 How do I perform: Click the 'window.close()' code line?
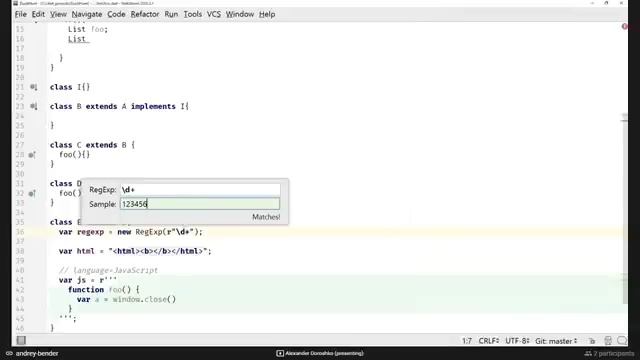click(x=126, y=300)
